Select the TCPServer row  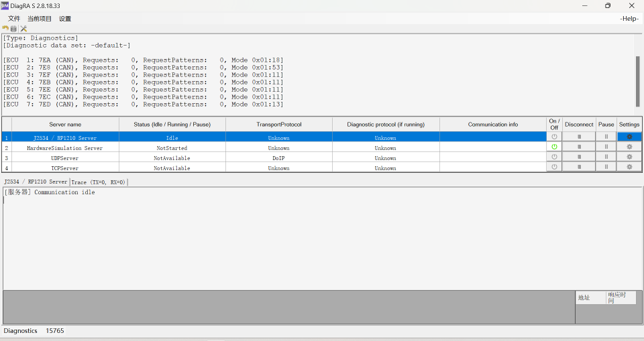(65, 168)
